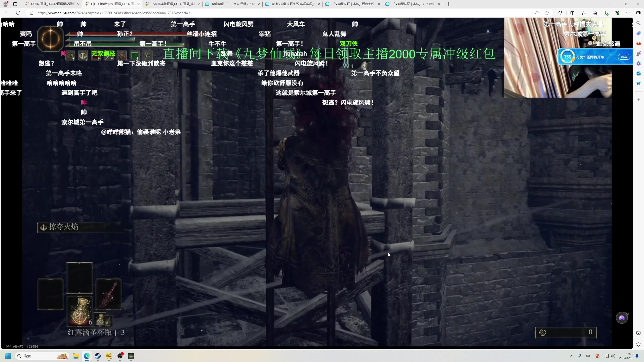644x362 pixels.
Task: Open the Edge profile avatar
Action: tap(6, 4)
